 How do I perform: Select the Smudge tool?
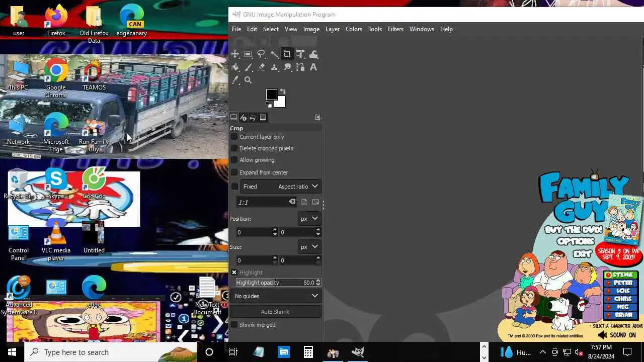[287, 67]
